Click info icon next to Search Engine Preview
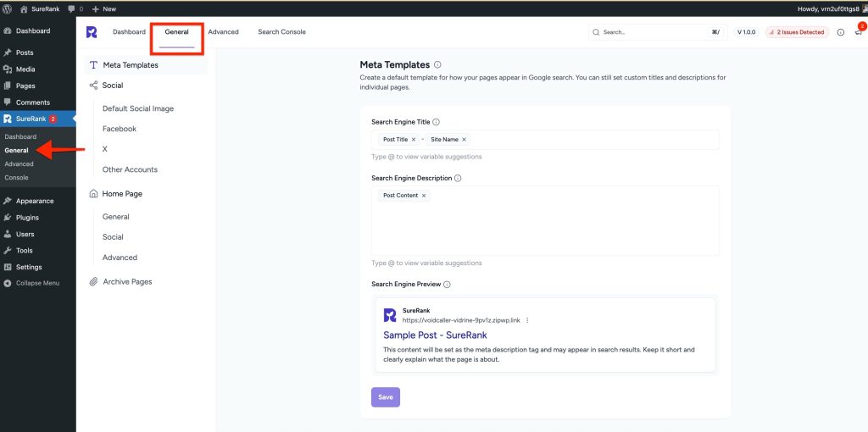The width and height of the screenshot is (868, 432). coord(447,285)
